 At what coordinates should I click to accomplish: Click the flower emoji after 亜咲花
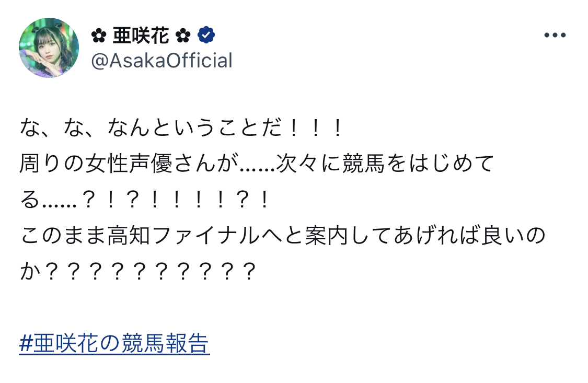click(183, 36)
